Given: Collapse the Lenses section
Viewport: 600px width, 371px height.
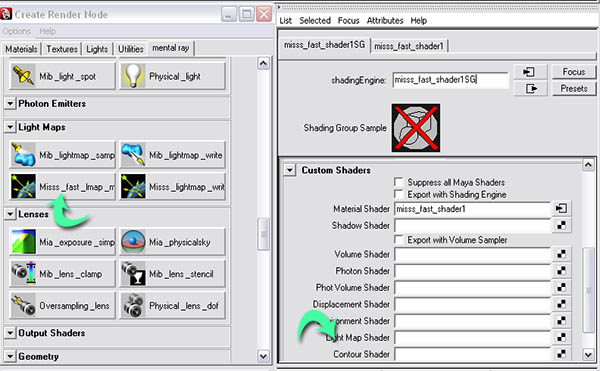Looking at the screenshot, I should (10, 214).
